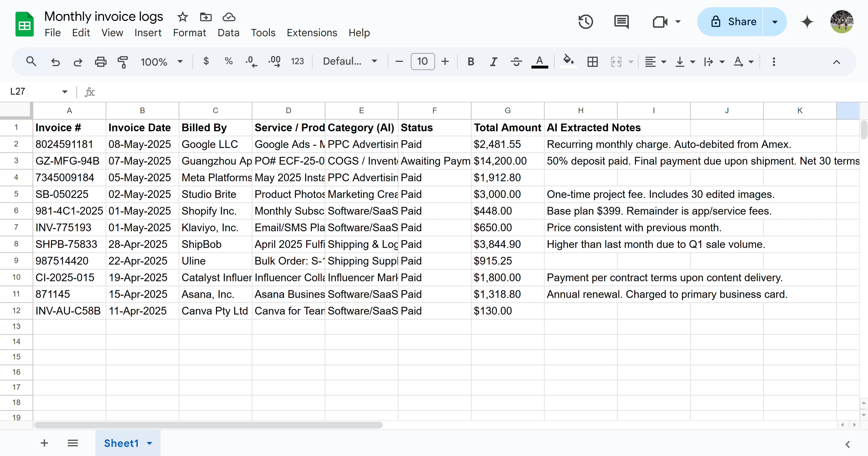Image resolution: width=868 pixels, height=456 pixels.
Task: Open the Help menu
Action: coord(359,33)
